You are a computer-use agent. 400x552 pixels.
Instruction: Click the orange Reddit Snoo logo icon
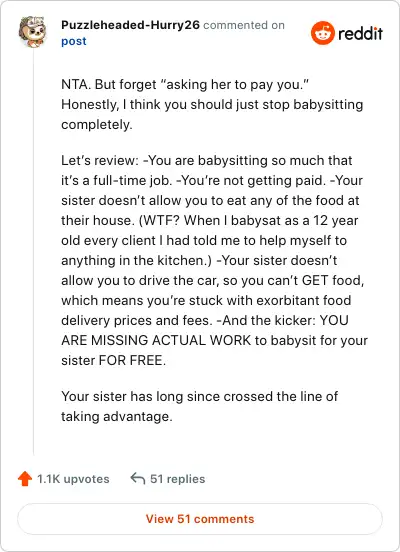(323, 33)
